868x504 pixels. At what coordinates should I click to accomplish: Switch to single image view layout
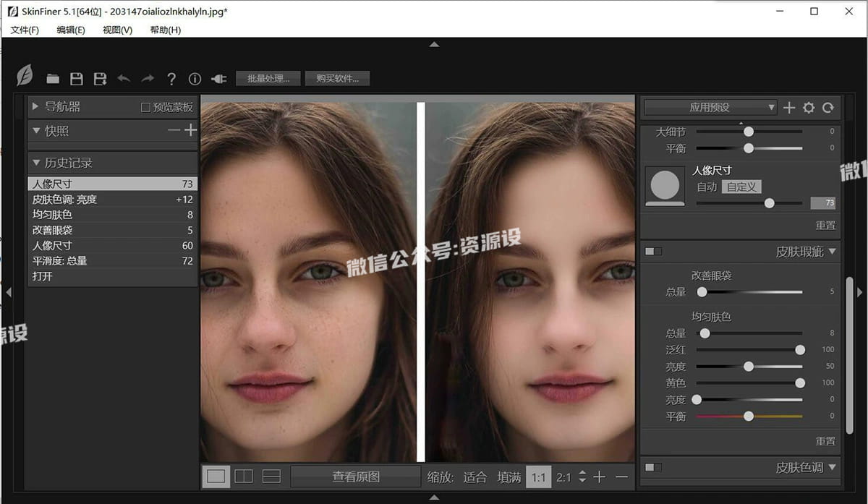[x=216, y=477]
